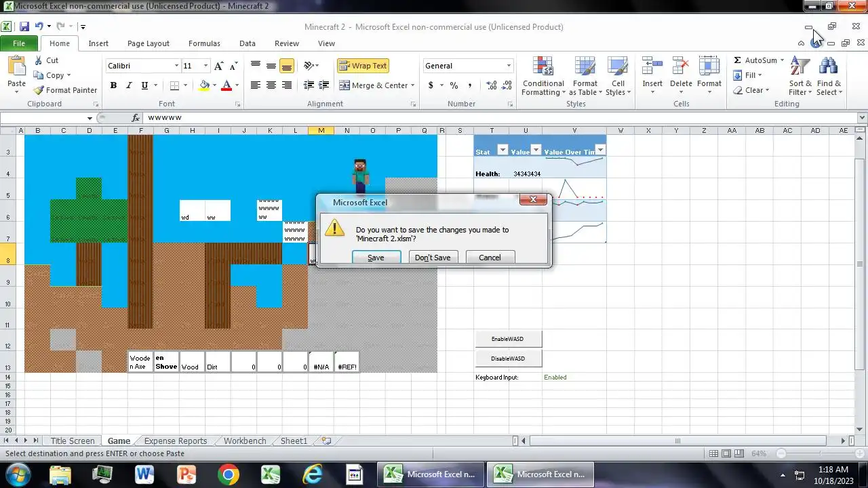
Task: Decrease font size with Shrink Font
Action: coord(234,66)
